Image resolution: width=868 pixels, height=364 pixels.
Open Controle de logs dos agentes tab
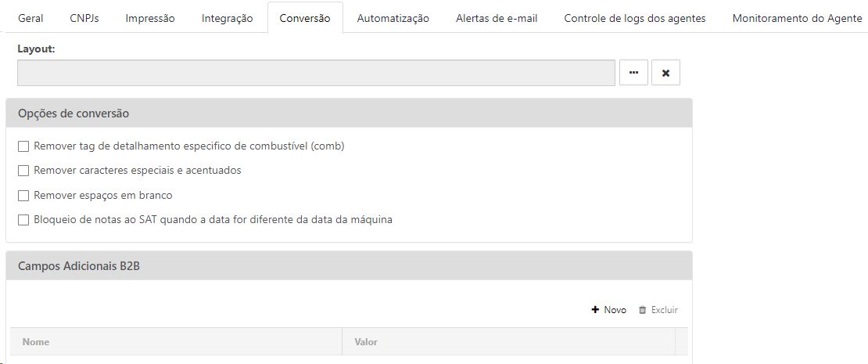click(x=634, y=18)
